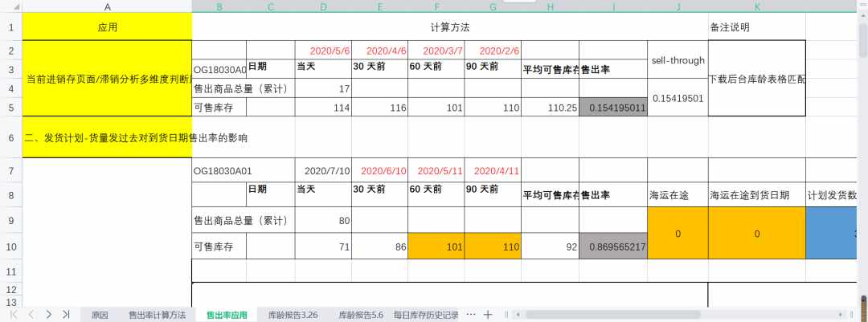Click gray cell 0.869565217

(613, 247)
